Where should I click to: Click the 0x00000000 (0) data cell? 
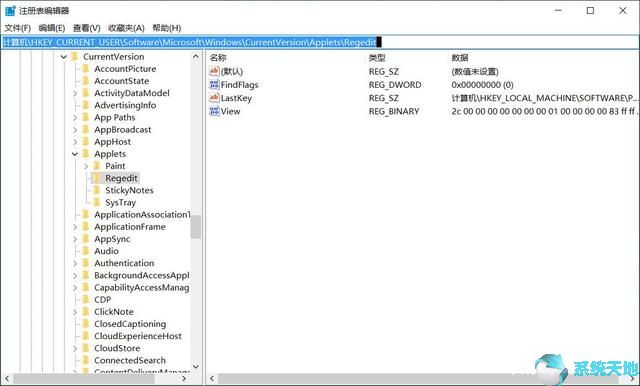[482, 85]
